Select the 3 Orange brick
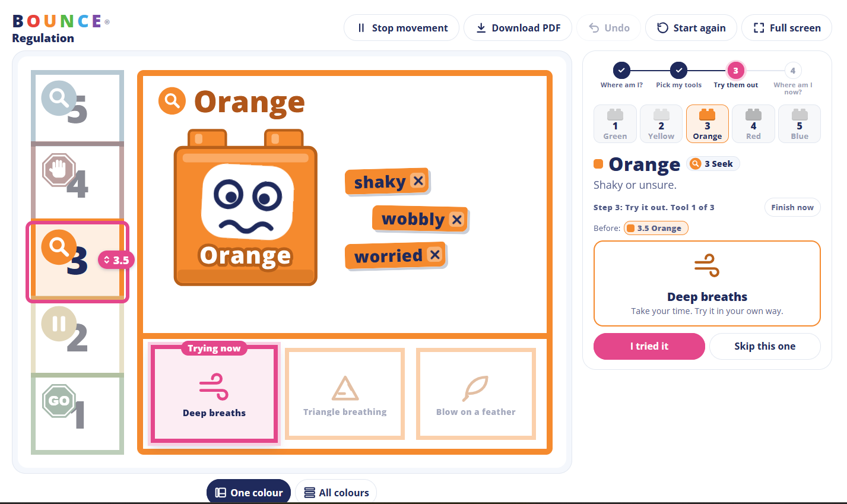This screenshot has width=847, height=504. pos(708,124)
